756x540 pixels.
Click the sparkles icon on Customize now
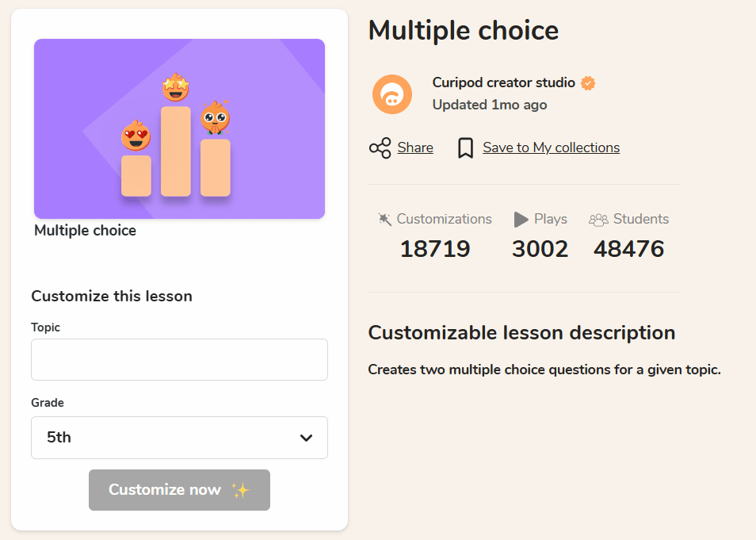point(240,490)
